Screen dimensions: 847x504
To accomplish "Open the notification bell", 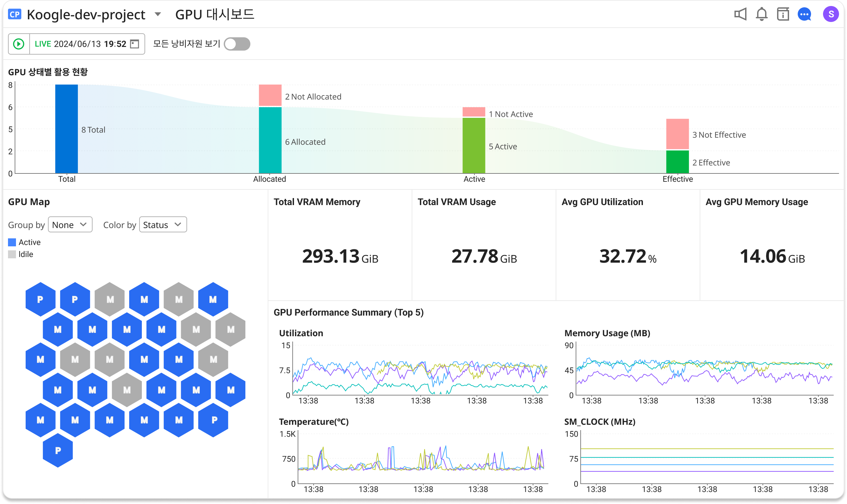I will click(761, 14).
